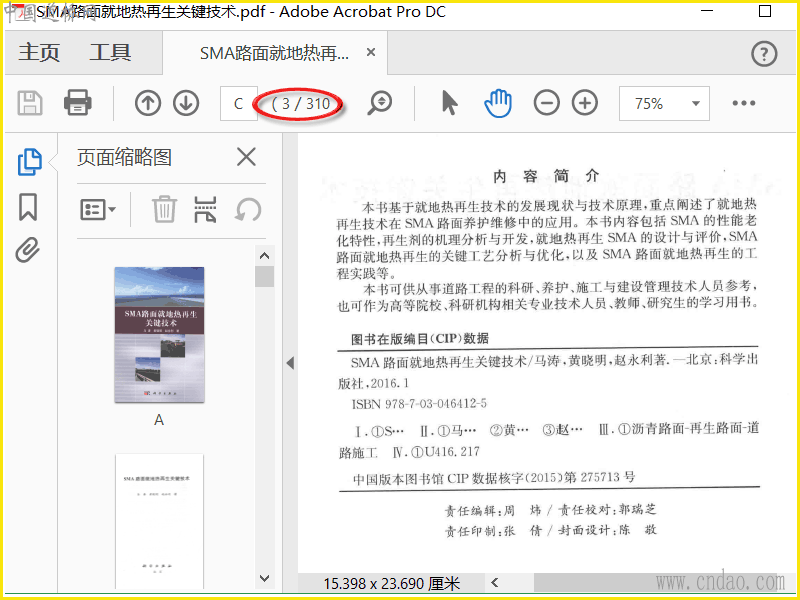Viewport: 800px width, 600px height.
Task: Click the thumbnail panel scroll down arrow
Action: [264, 578]
